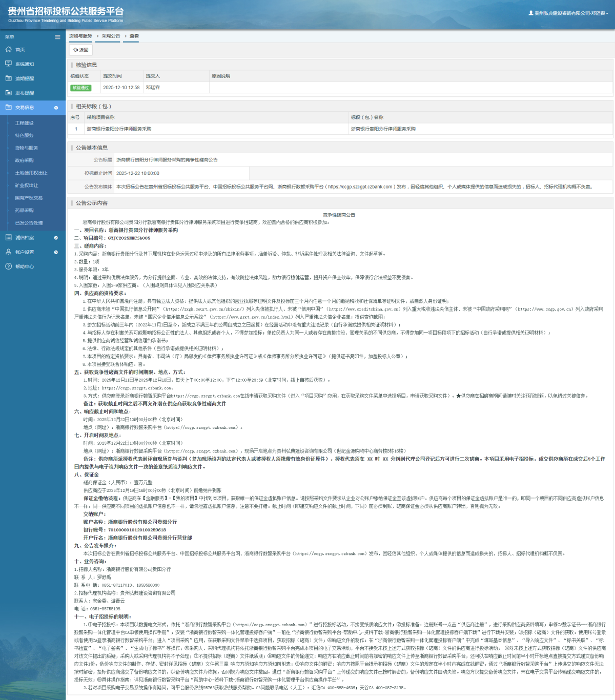Click the 诚信档案 list icon

tap(8, 238)
